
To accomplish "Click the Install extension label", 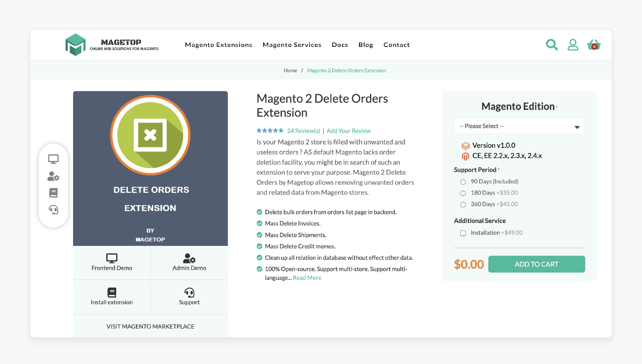I will point(112,302).
